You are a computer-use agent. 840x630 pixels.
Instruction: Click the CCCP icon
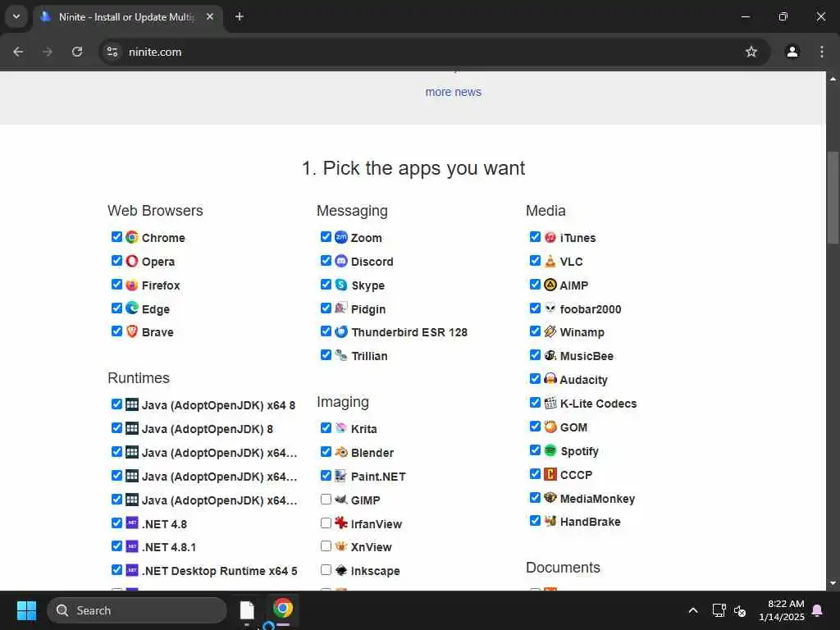click(x=550, y=474)
